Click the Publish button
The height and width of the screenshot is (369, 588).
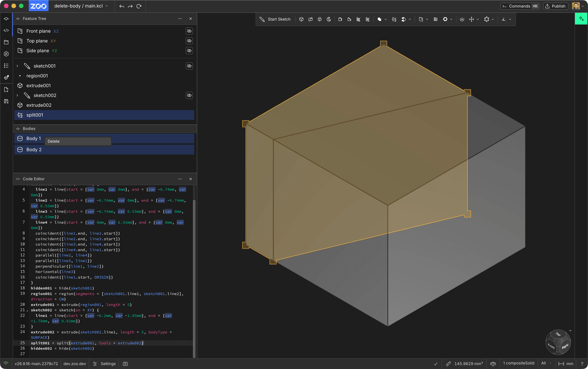[x=555, y=6]
